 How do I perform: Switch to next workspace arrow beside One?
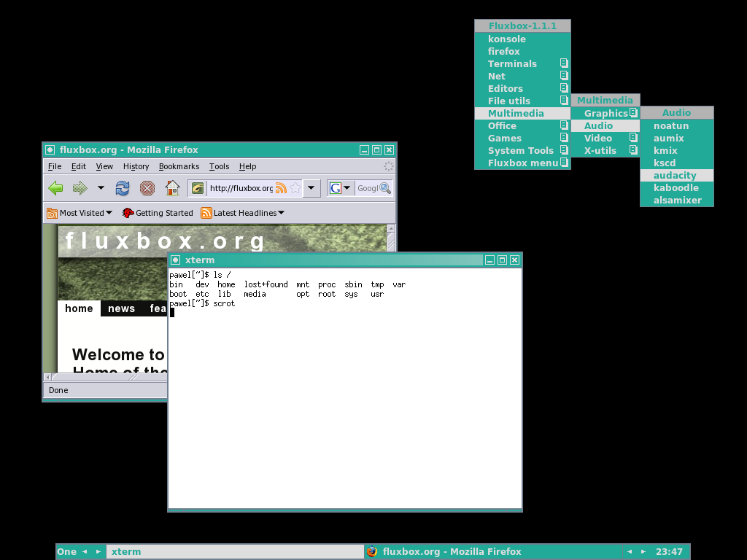(x=98, y=551)
